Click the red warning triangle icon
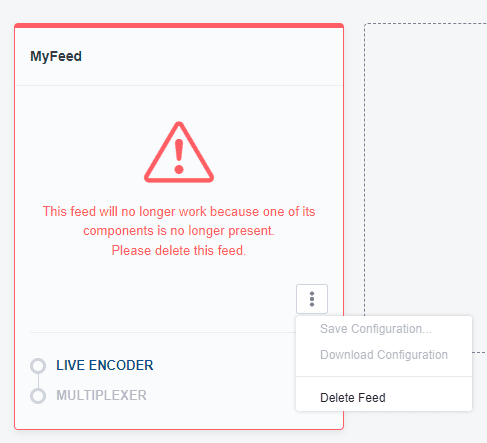 tap(179, 152)
